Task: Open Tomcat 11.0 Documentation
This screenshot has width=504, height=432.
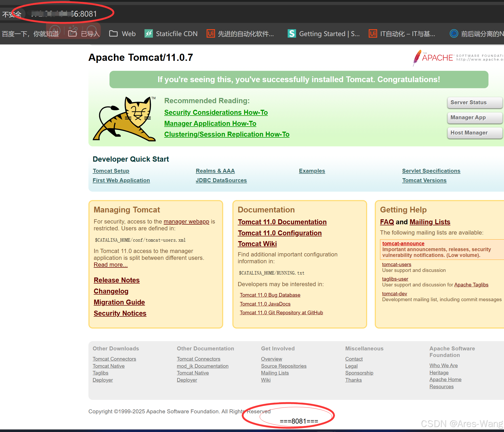Action: 282,222
